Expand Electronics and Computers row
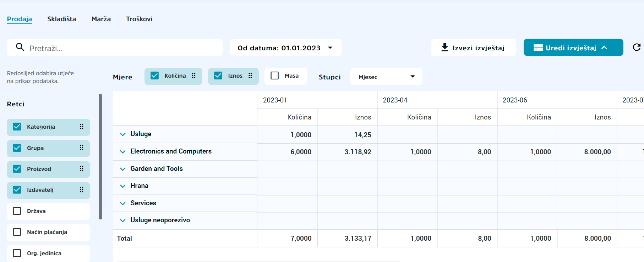The image size is (644, 262). tap(122, 152)
